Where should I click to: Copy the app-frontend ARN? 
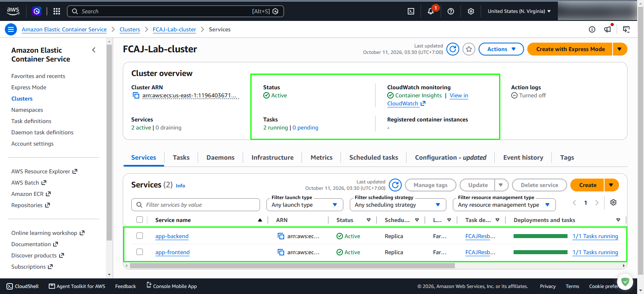(281, 252)
